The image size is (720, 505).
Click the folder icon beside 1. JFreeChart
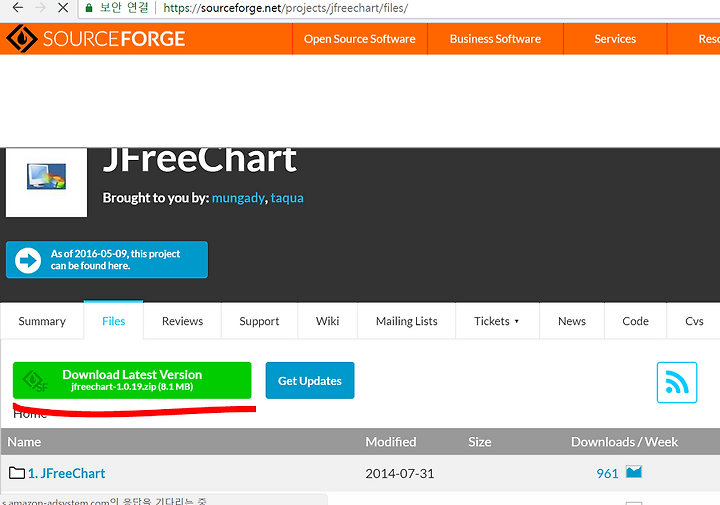(x=17, y=473)
